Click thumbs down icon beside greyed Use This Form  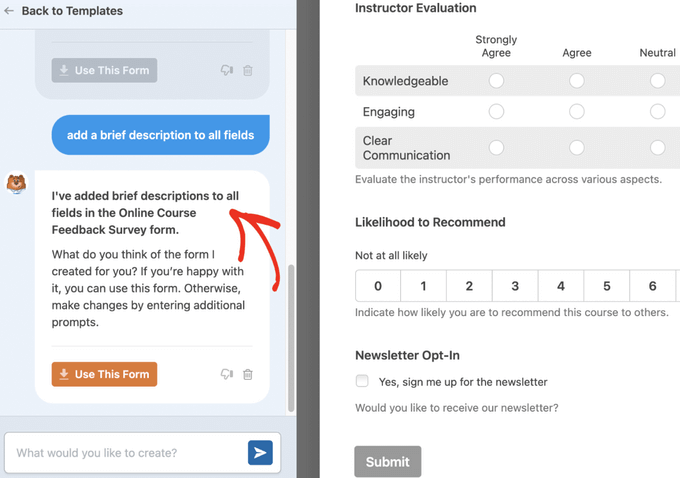point(227,71)
